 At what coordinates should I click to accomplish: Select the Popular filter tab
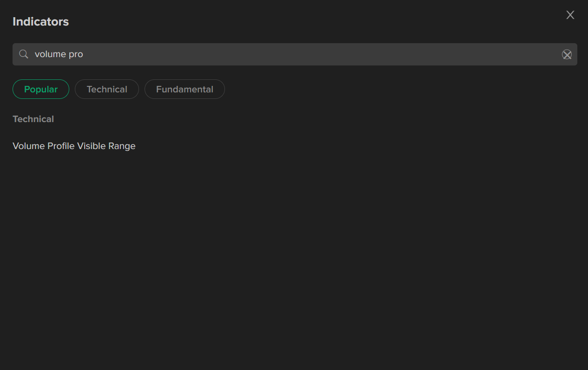tap(41, 89)
